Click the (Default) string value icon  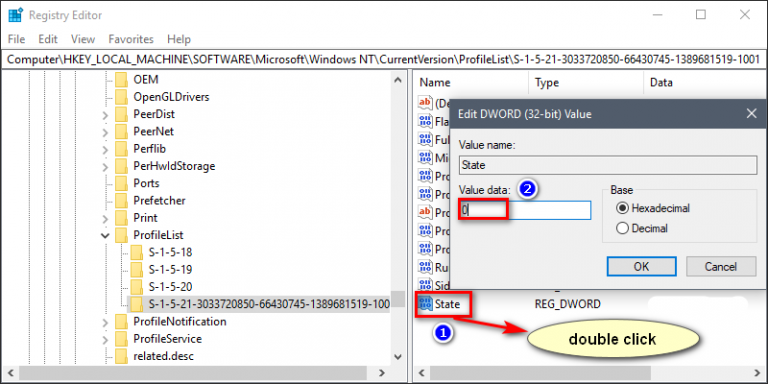[x=425, y=103]
